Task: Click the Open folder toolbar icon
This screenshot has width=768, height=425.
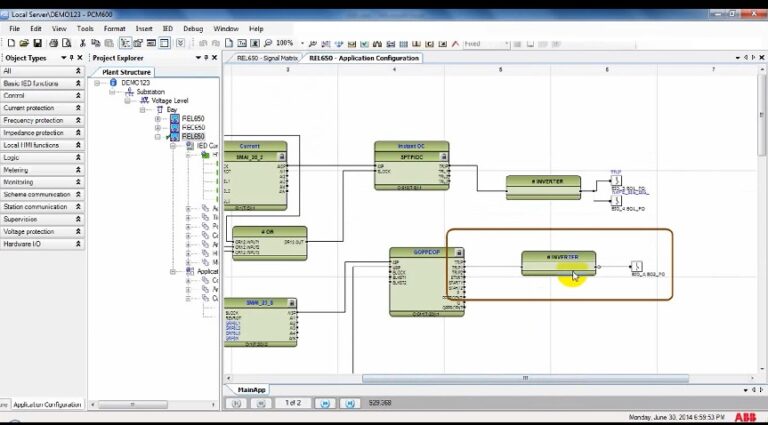Action: click(24, 43)
